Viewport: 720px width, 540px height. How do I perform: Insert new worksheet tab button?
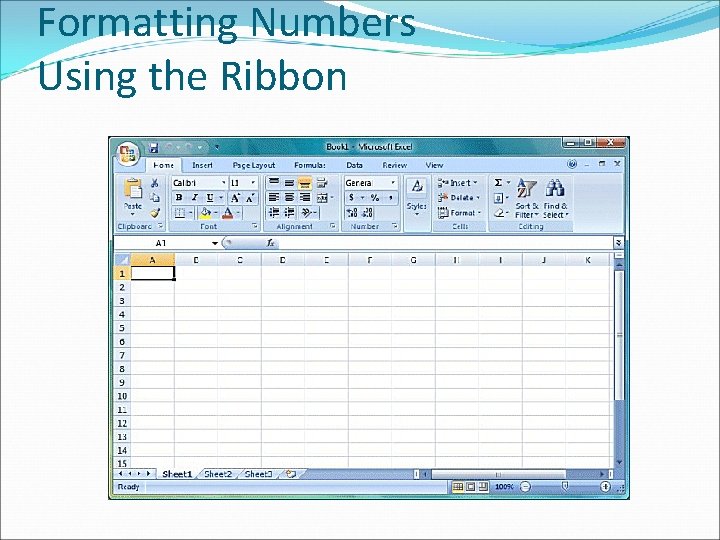coord(291,474)
